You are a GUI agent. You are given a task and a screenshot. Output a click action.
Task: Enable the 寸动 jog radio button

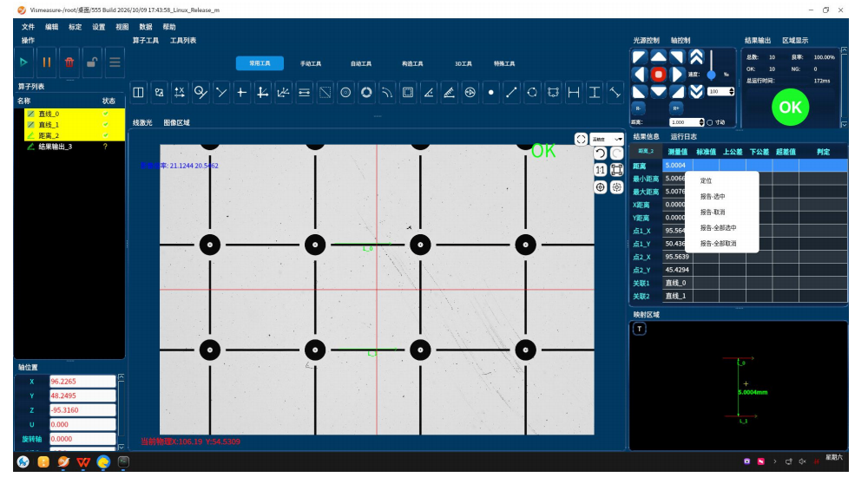pyautogui.click(x=710, y=122)
